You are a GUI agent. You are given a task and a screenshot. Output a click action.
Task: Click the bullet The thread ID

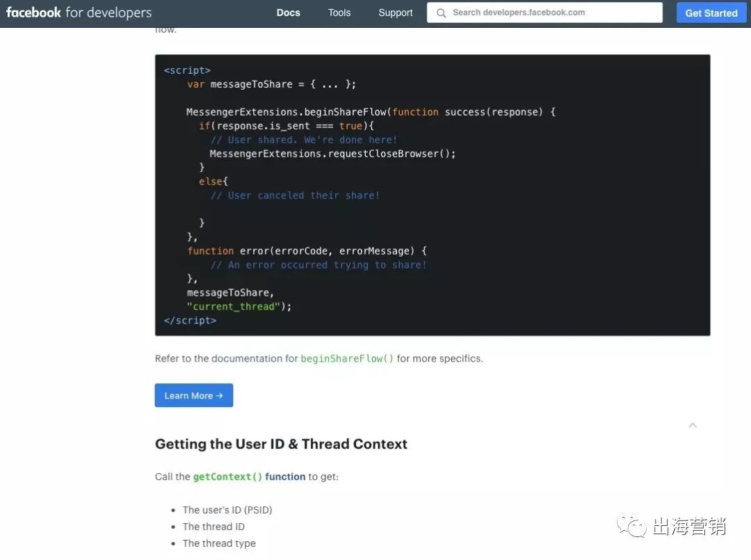[x=213, y=527]
